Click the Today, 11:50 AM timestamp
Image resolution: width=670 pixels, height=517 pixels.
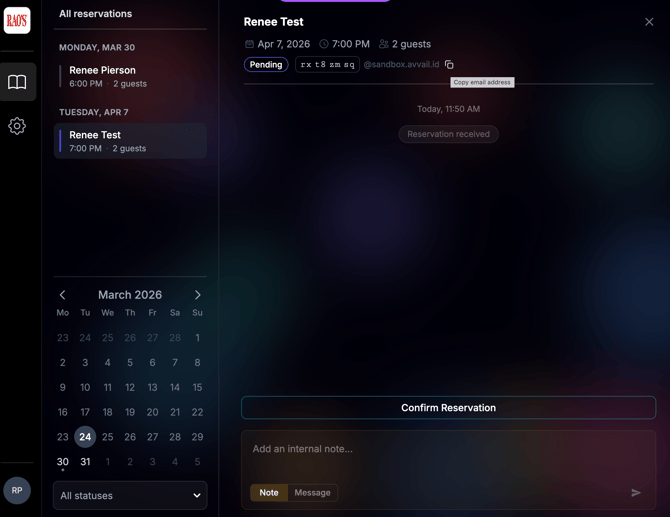(448, 109)
